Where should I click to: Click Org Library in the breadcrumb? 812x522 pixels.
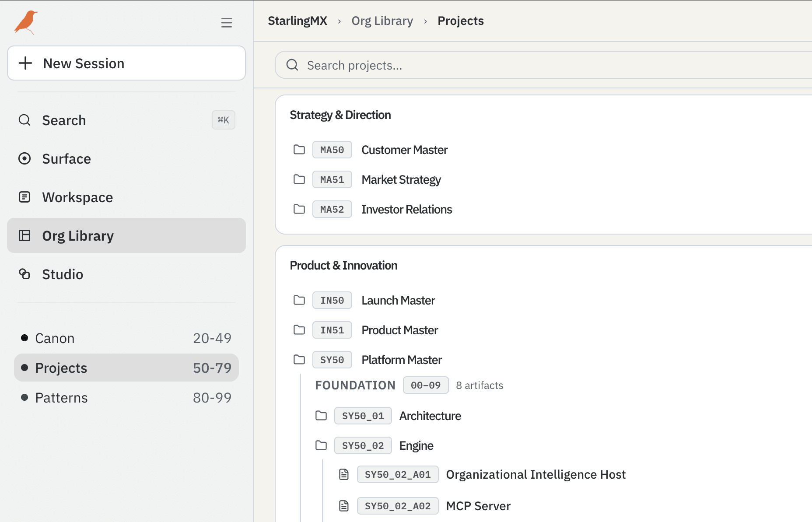[382, 21]
